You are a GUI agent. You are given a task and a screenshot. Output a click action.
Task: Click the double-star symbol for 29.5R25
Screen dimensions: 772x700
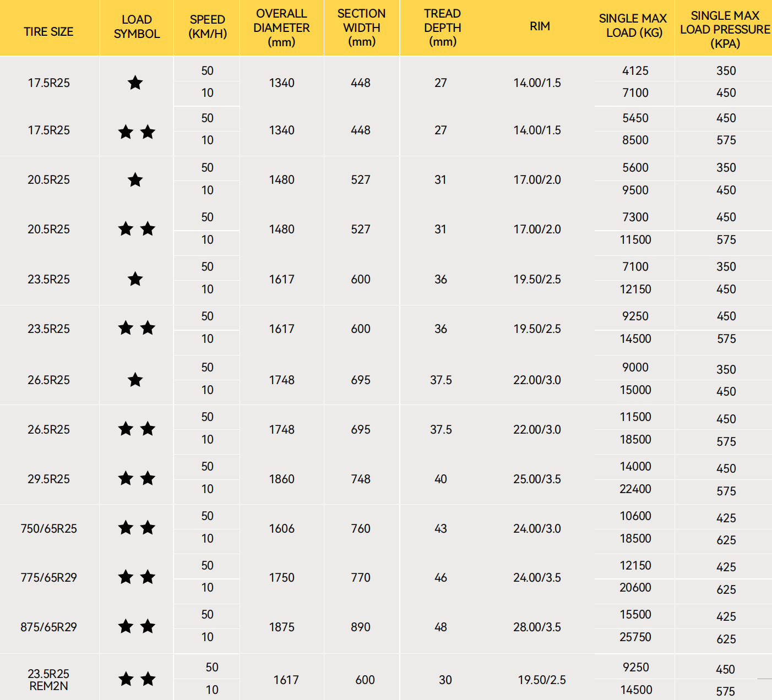137,478
